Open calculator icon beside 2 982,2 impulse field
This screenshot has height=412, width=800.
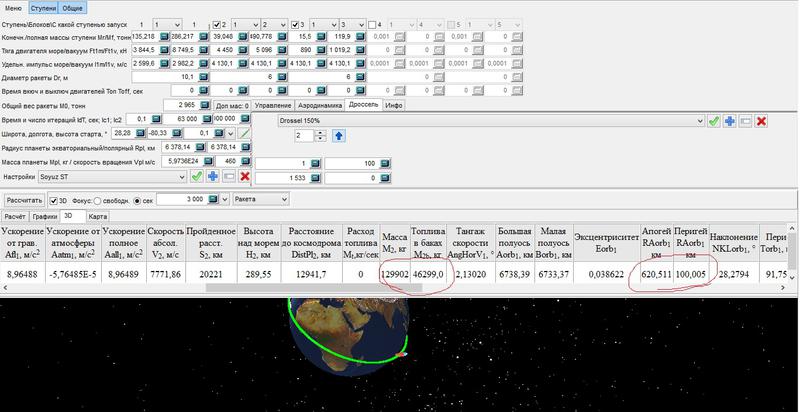(x=204, y=64)
